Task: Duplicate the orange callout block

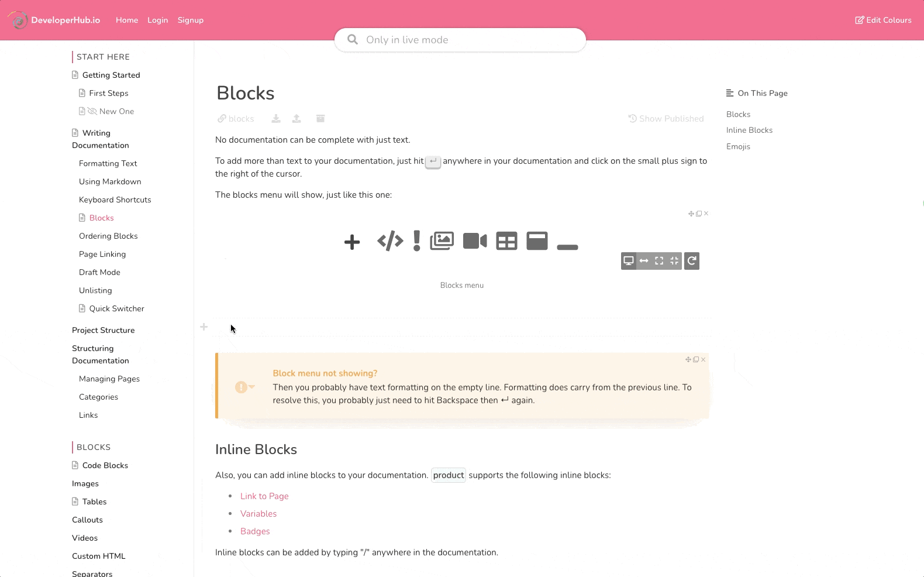Action: 696,360
